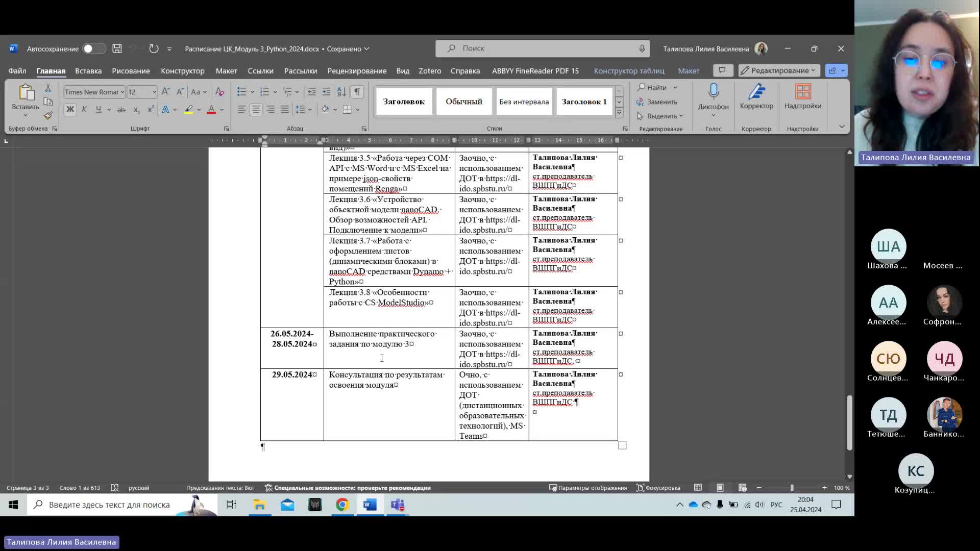The width and height of the screenshot is (980, 551).
Task: Open Google Chrome from the taskbar
Action: tap(342, 505)
